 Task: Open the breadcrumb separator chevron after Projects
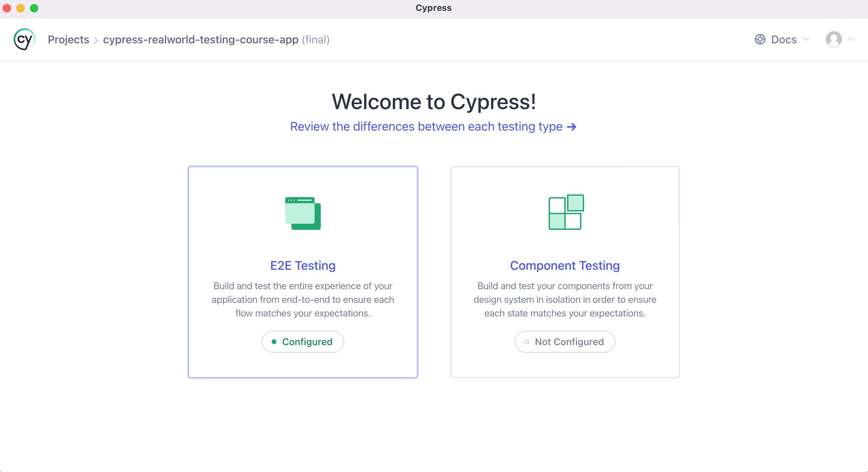(96, 40)
